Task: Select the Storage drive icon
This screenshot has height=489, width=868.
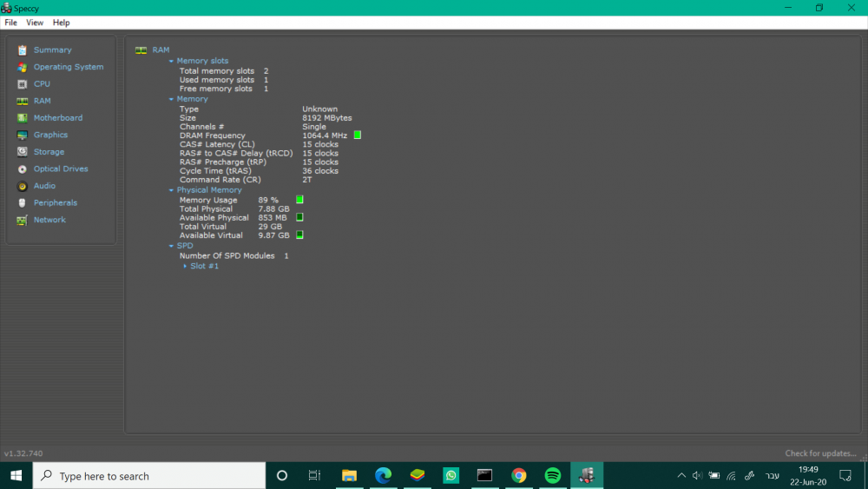Action: [x=23, y=152]
